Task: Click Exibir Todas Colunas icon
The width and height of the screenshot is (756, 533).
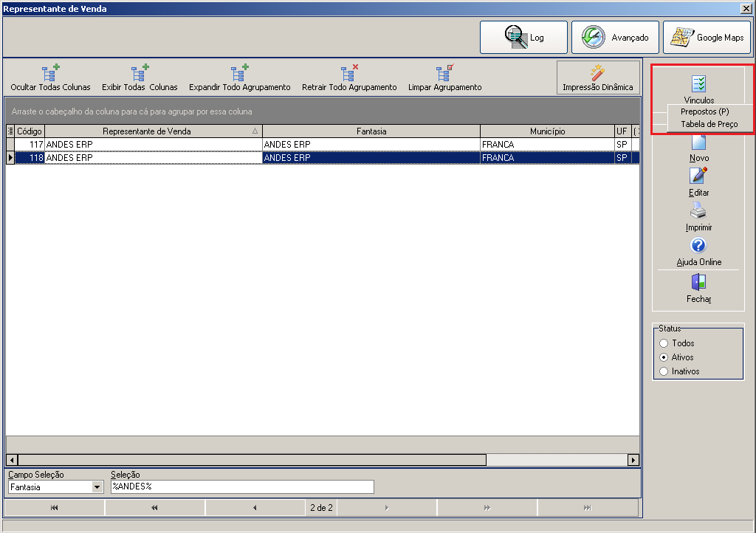Action: [x=140, y=73]
